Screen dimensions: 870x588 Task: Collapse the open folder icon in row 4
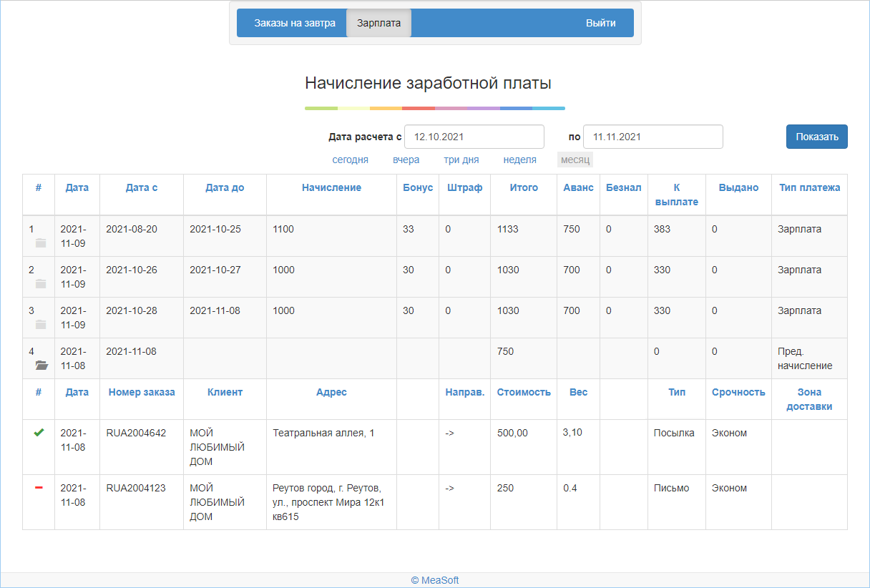tap(41, 366)
